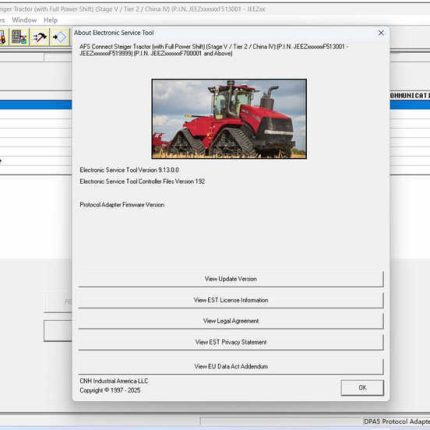Click the arrow-into-diamond toolbar icon
This screenshot has height=430, width=430.
click(x=60, y=37)
